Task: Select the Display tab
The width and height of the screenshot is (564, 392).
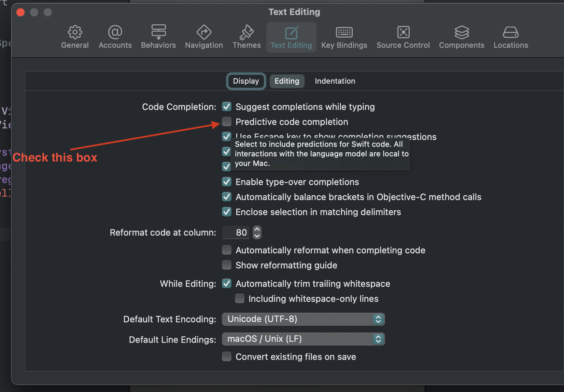Action: click(246, 81)
